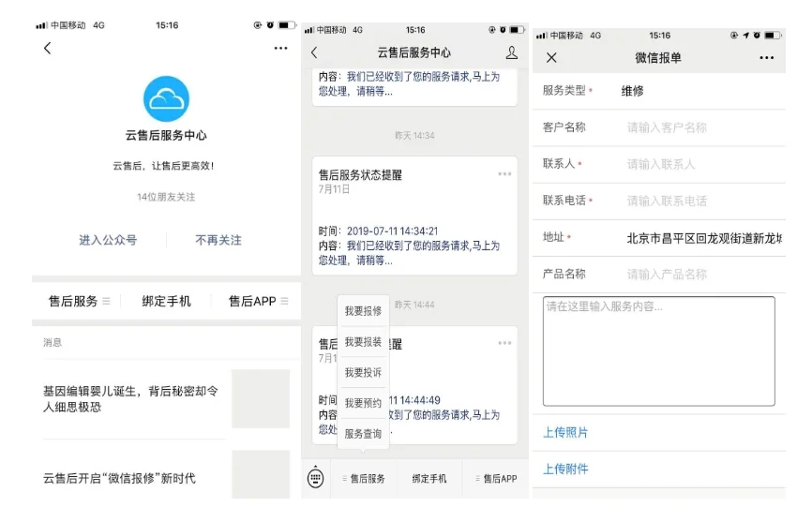Open options dots on 14:44 status card
This screenshot has width=812, height=507.
coord(504,343)
